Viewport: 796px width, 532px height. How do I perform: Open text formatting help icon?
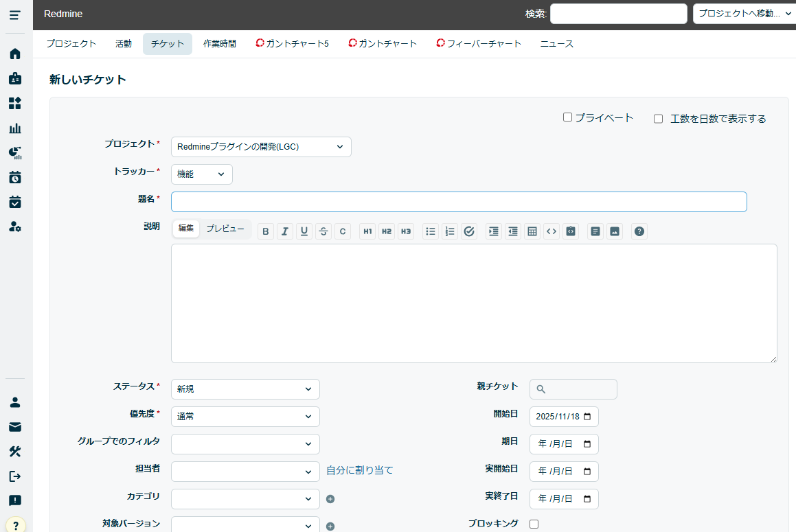pos(639,231)
